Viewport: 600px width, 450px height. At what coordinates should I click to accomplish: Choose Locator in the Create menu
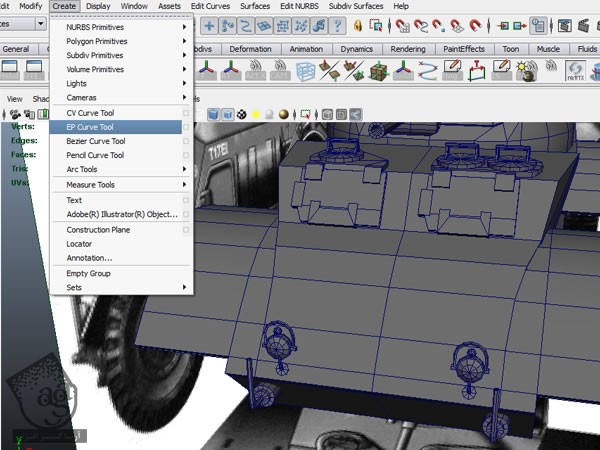(79, 243)
